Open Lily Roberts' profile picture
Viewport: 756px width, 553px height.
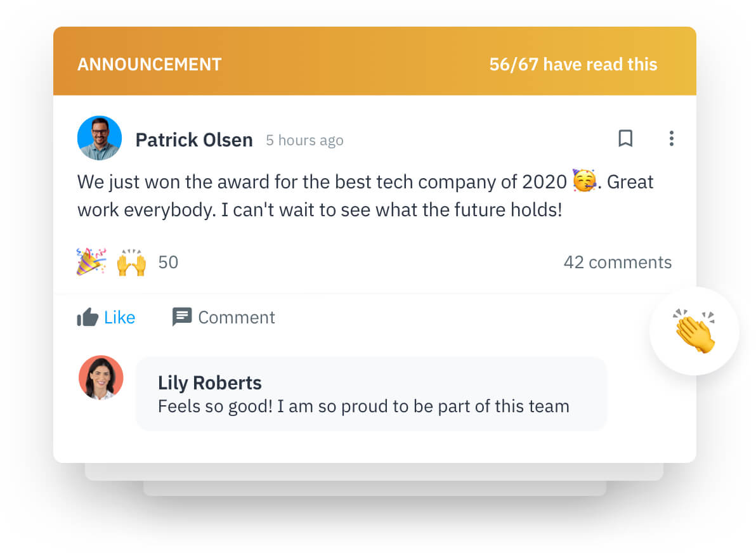(x=101, y=377)
